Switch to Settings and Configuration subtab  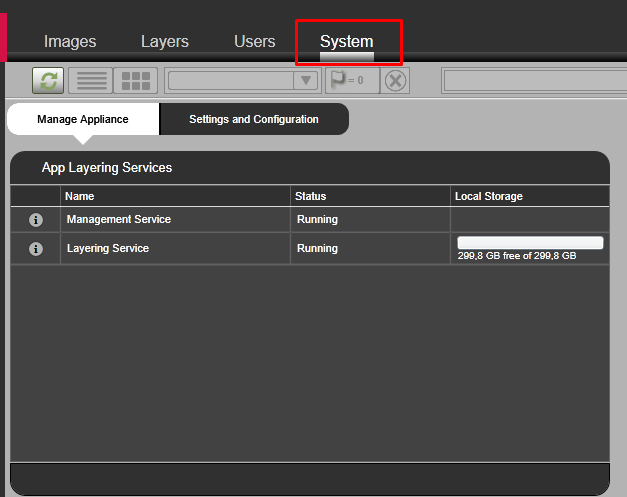254,119
